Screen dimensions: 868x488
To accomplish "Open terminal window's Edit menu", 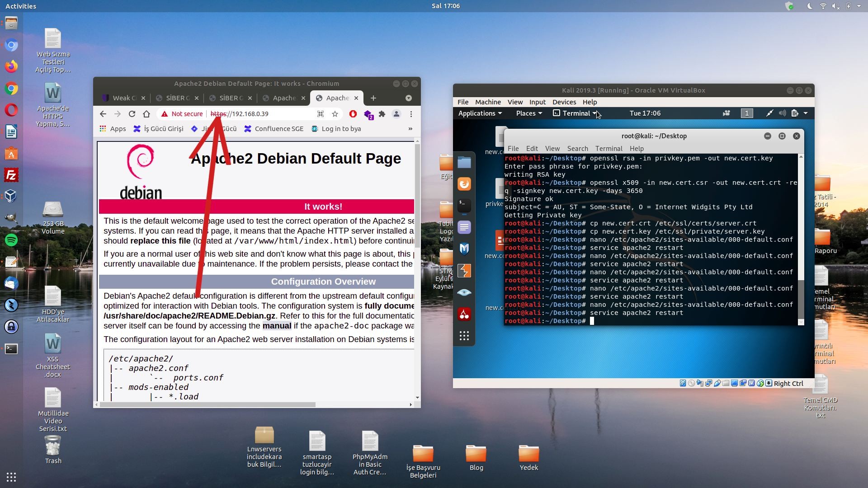I will click(x=532, y=149).
